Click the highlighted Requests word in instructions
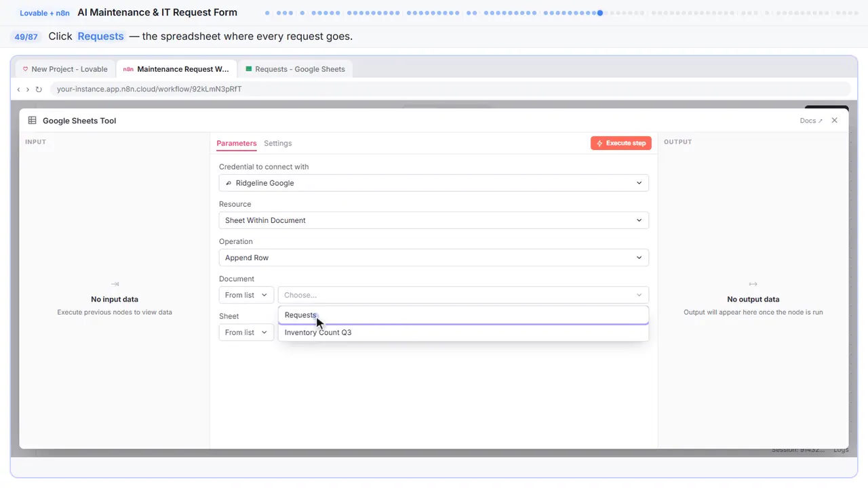This screenshot has width=868, height=488. coord(100,36)
